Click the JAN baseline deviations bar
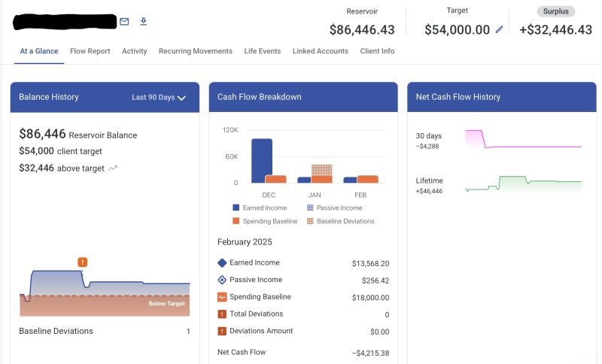602x364 pixels. click(322, 170)
